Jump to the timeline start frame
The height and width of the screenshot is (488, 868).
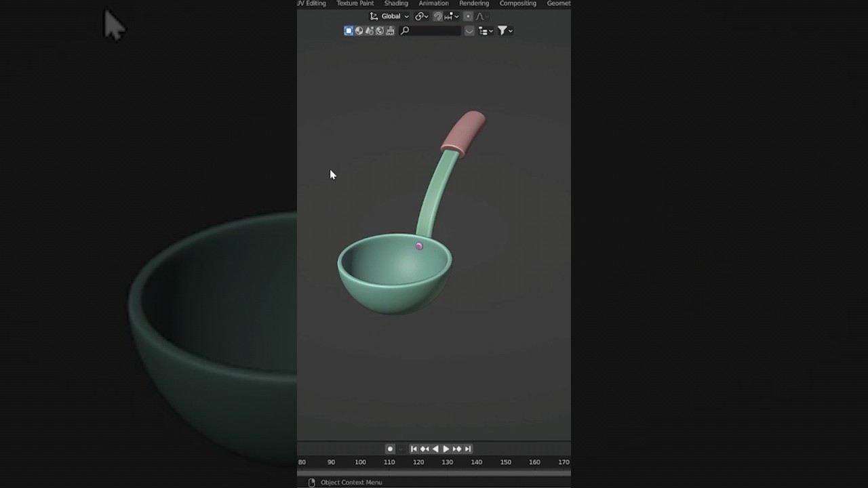(414, 449)
